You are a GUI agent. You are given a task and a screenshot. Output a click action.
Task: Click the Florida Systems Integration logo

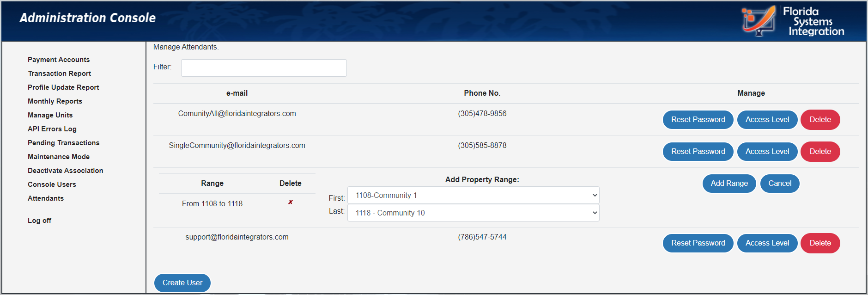point(793,21)
